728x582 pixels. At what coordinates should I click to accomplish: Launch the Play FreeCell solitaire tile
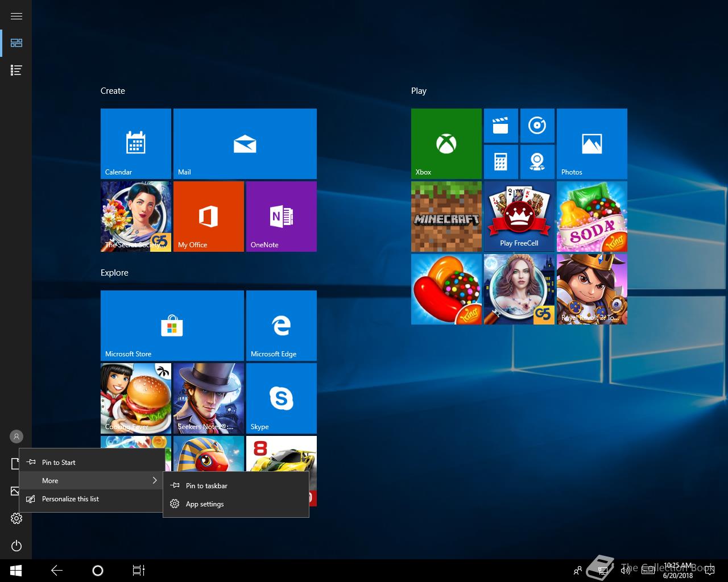[519, 217]
